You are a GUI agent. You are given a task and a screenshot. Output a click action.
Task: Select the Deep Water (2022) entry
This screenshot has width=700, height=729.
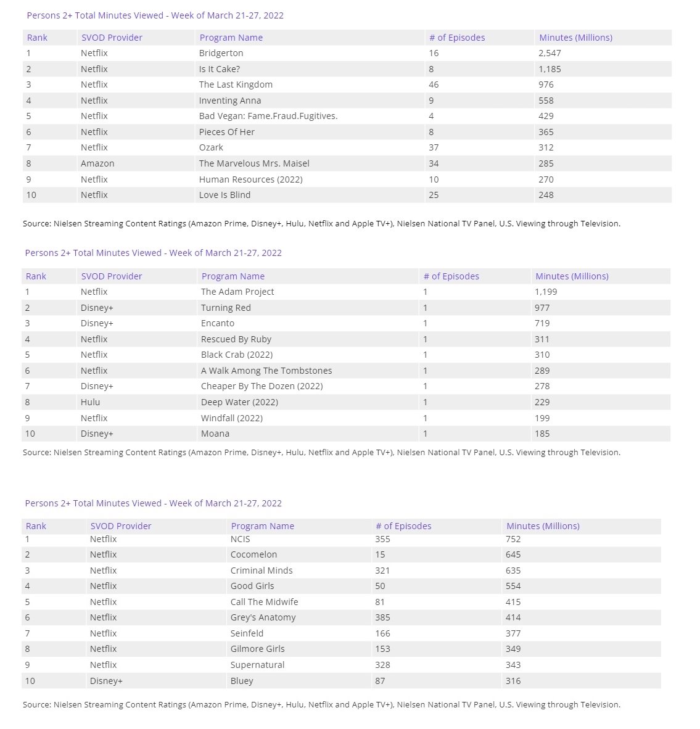(239, 402)
